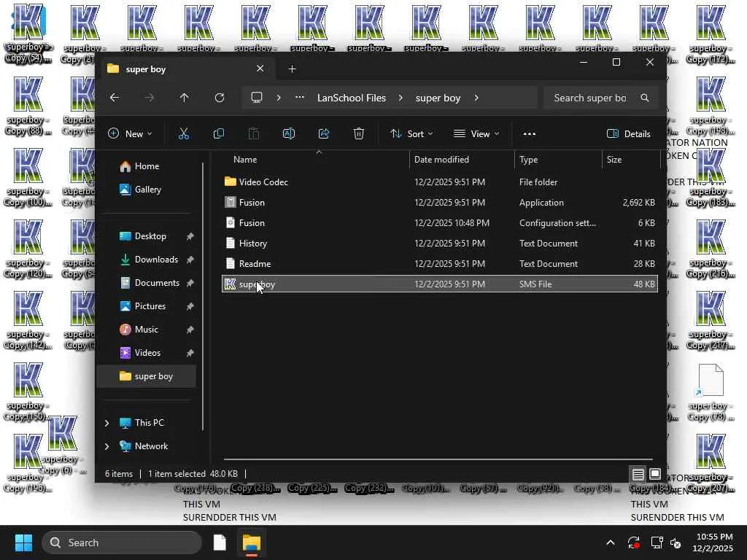The height and width of the screenshot is (560, 747).
Task: Open Videos in quick access
Action: point(147,353)
